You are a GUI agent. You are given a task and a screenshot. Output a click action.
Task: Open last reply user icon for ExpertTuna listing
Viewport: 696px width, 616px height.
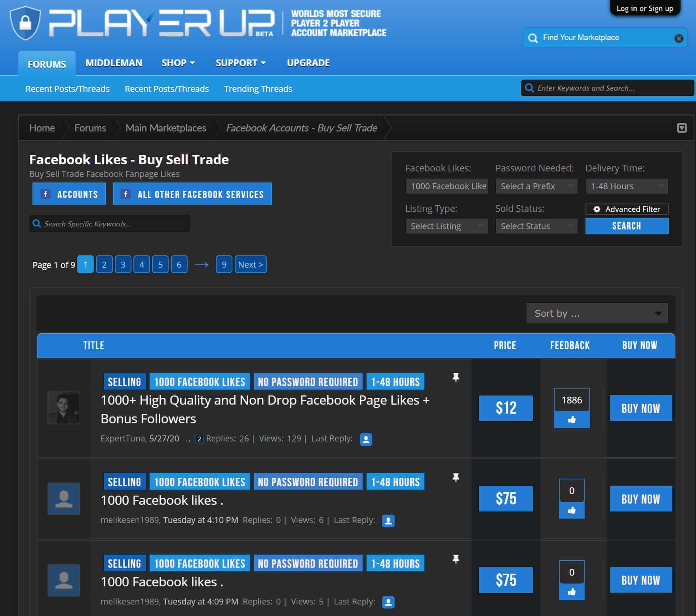coord(366,439)
